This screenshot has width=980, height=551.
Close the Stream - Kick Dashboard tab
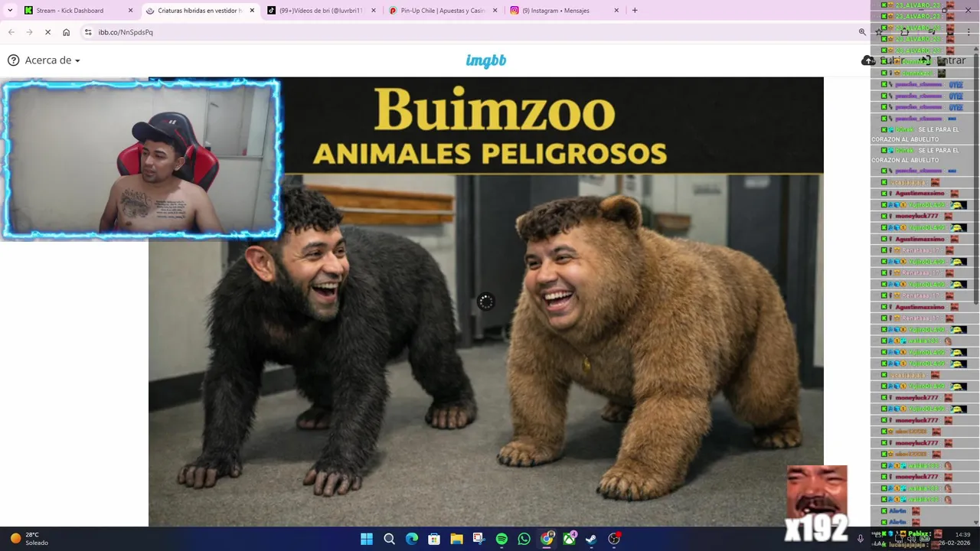[x=130, y=11]
